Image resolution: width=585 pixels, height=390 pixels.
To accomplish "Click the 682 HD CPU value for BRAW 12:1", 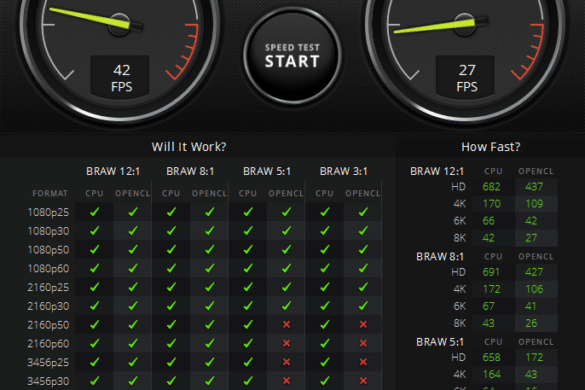I will coord(491,187).
